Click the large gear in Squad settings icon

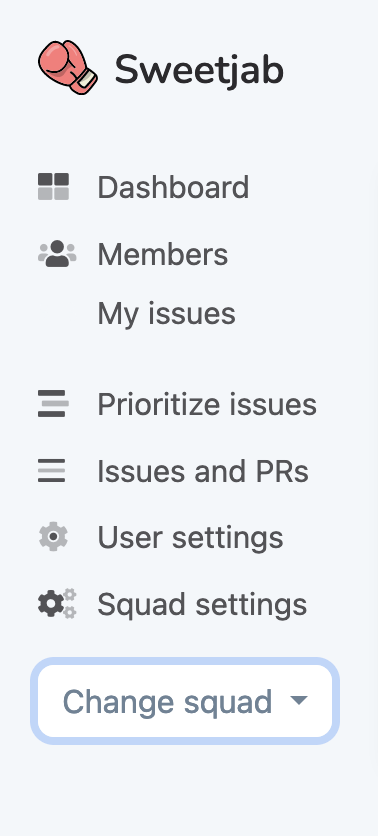(50, 605)
